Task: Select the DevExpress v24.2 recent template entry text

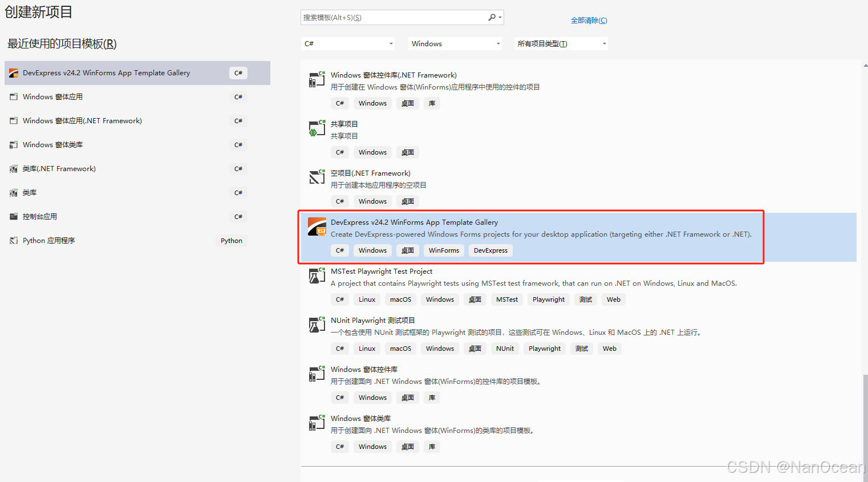Action: click(106, 73)
